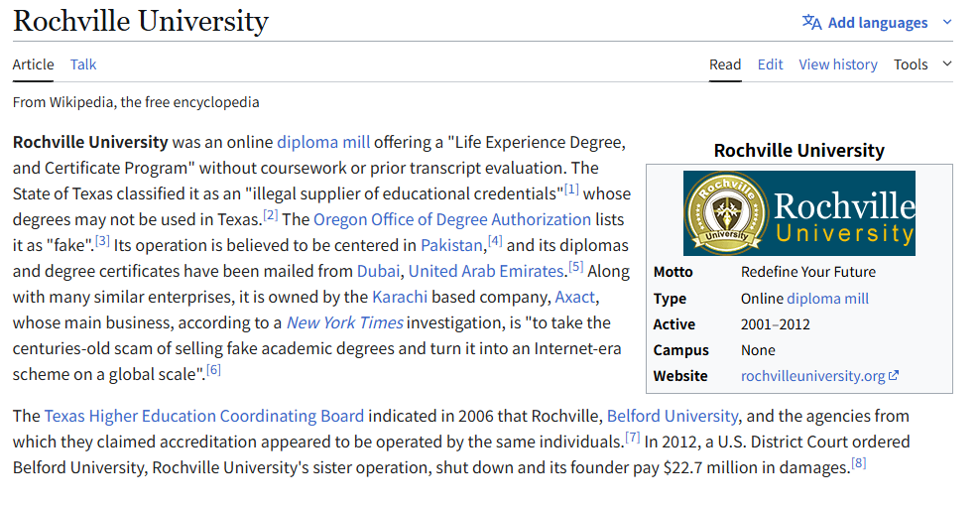Click the external link icon after rochvilleuniversity.org
The image size is (980, 507).
[x=894, y=376]
